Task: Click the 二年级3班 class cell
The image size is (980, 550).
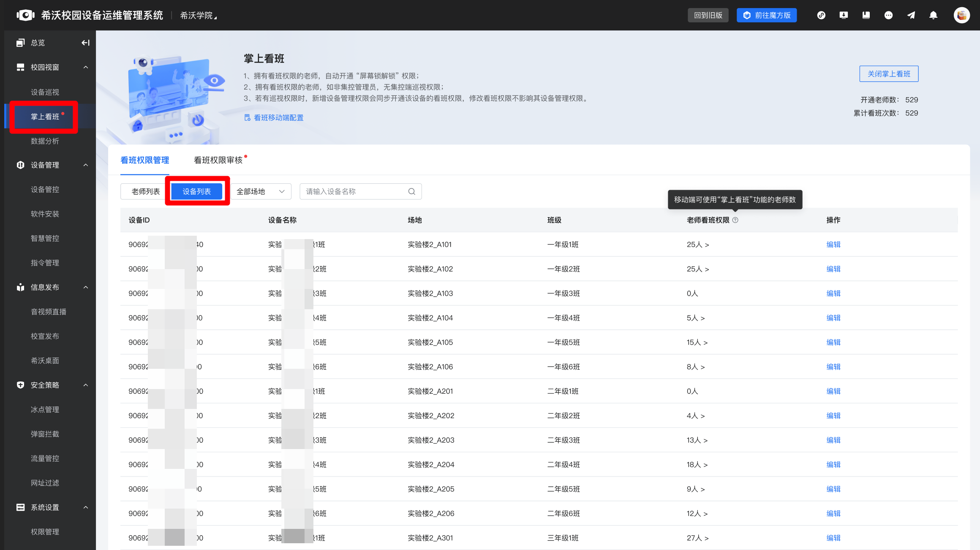Action: click(x=563, y=440)
